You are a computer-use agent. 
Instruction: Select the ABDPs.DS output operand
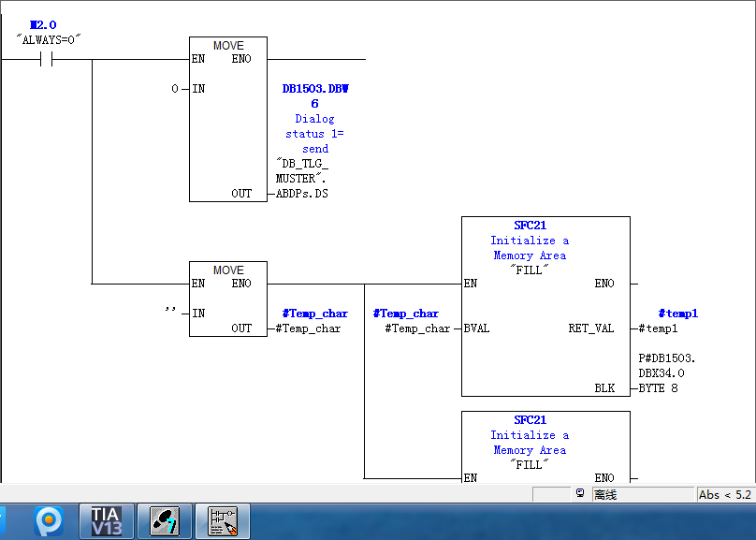pos(301,194)
